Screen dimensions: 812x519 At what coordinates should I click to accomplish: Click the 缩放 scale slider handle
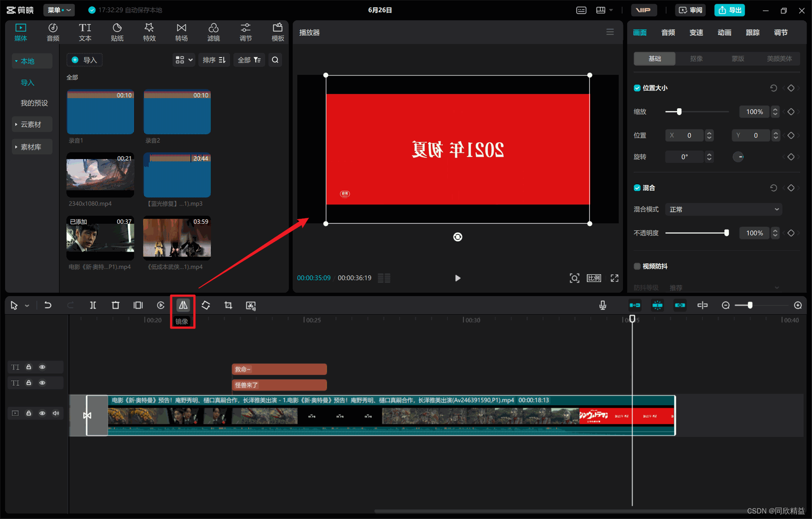(x=679, y=112)
